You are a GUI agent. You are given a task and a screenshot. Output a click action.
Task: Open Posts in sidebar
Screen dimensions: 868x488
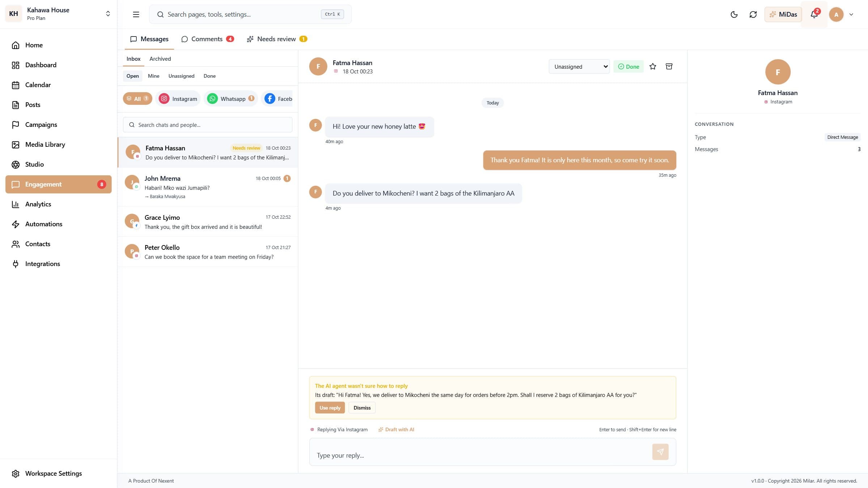pos(58,105)
